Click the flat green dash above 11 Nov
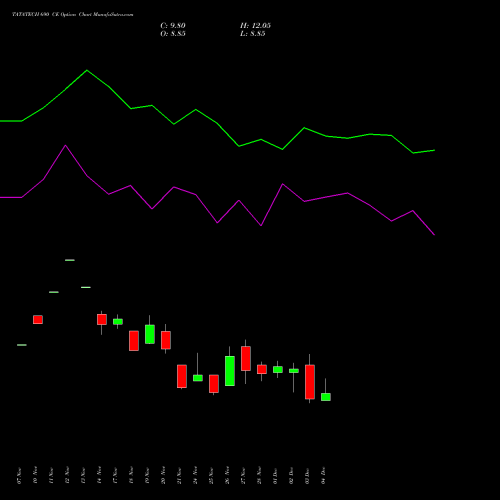The width and height of the screenshot is (500, 500). coord(54,292)
